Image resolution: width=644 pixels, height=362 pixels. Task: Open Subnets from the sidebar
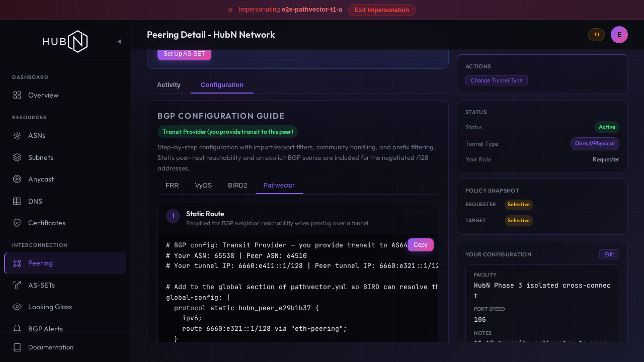65,157
